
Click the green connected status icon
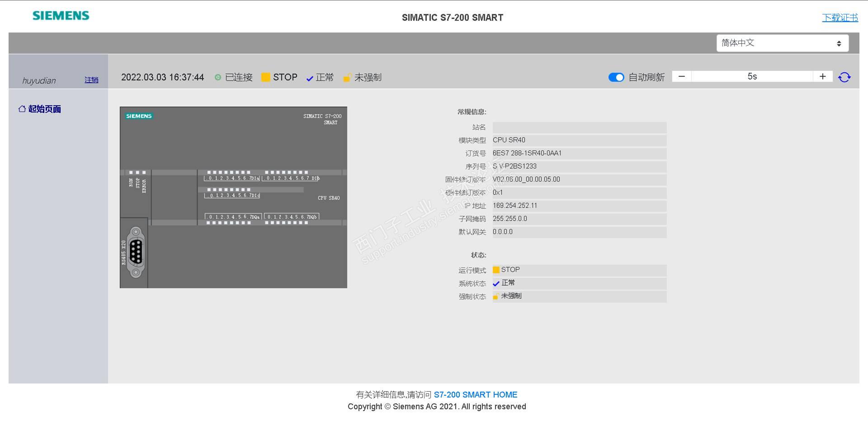tap(218, 77)
